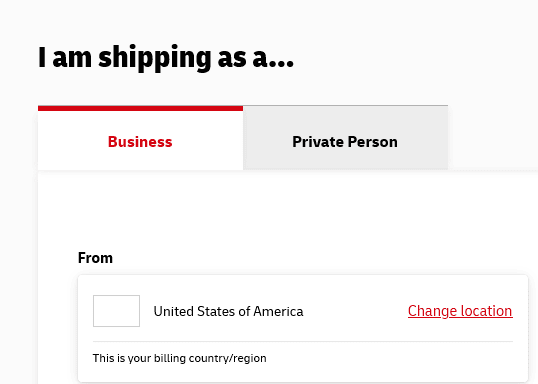Screen dimensions: 538x384
Task: Click the 'I am shipping as a...' heading
Action: [166, 58]
